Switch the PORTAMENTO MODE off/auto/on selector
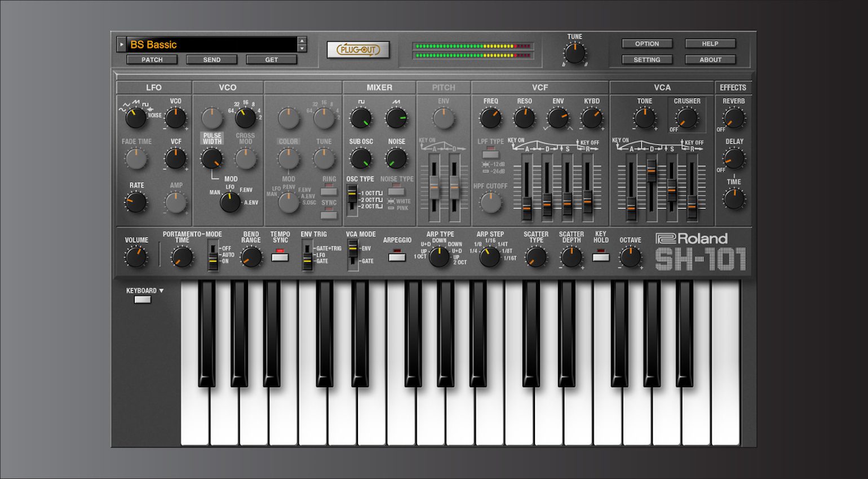This screenshot has width=868, height=479. click(x=212, y=255)
